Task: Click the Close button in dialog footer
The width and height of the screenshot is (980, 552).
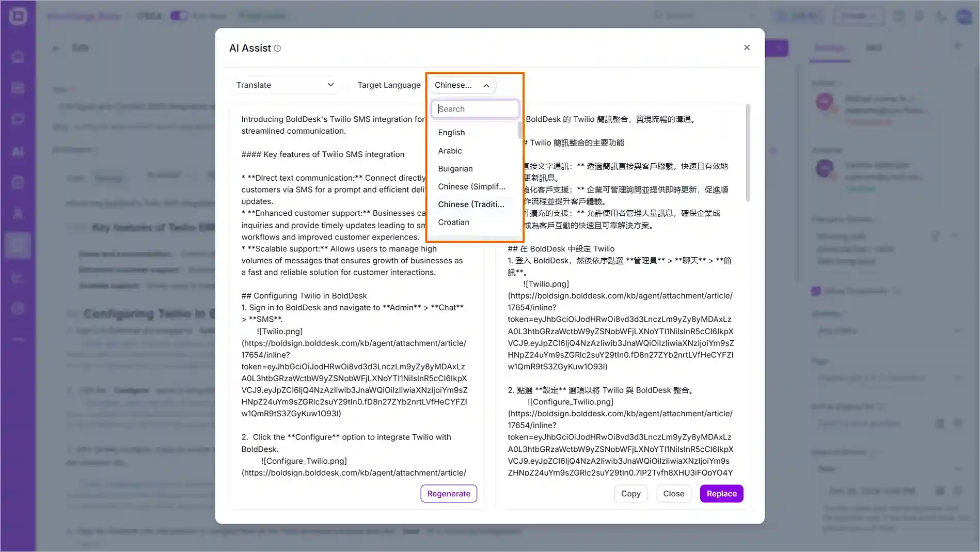Action: 673,494
